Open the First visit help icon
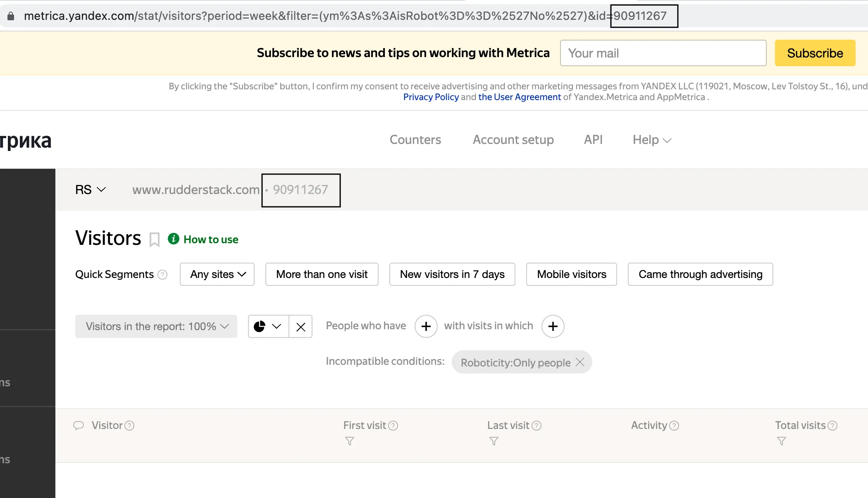This screenshot has height=498, width=868. click(393, 426)
